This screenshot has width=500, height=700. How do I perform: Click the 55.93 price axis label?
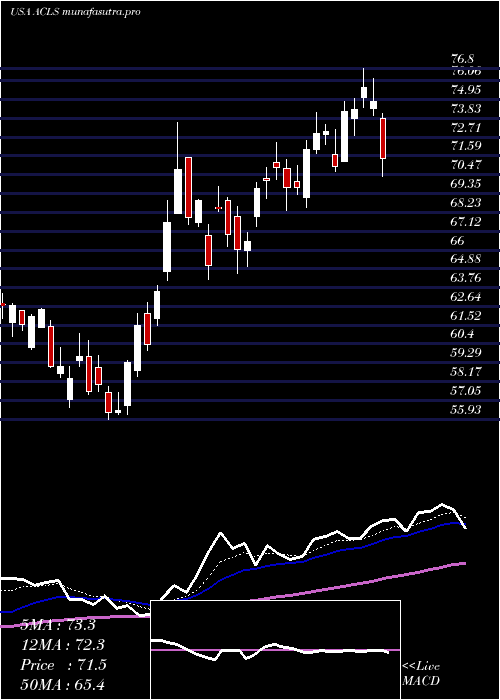466,409
